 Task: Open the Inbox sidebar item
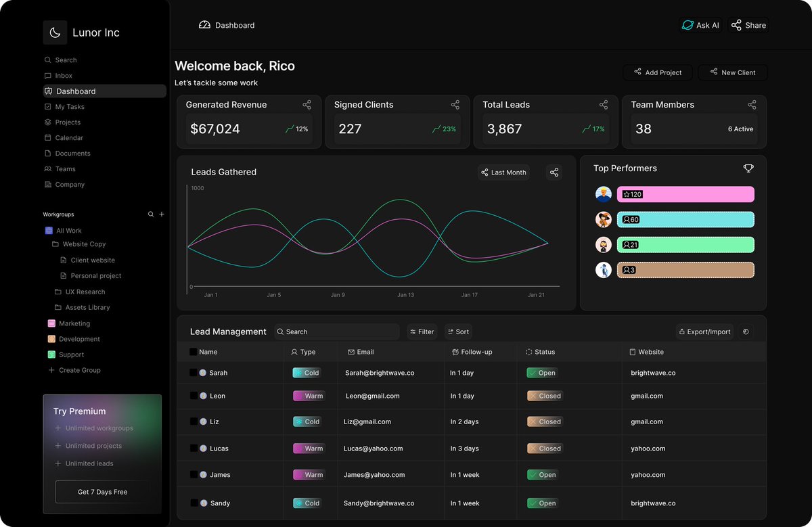coord(58,76)
